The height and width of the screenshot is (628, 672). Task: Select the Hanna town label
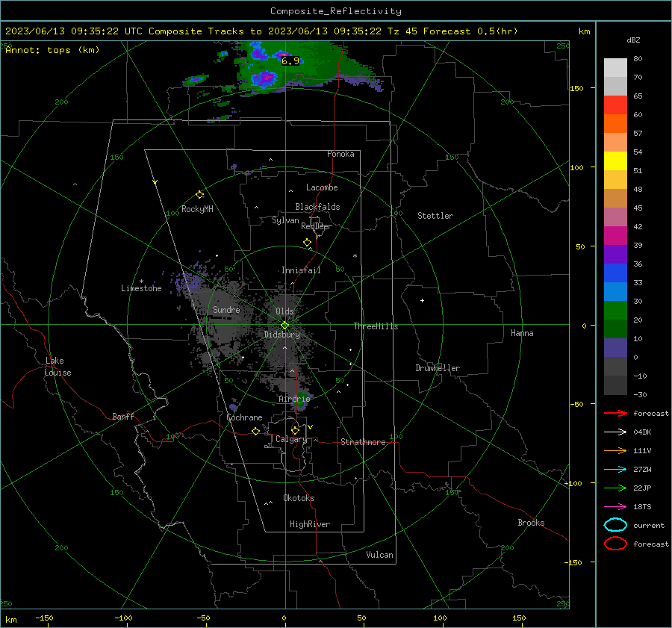click(x=522, y=333)
